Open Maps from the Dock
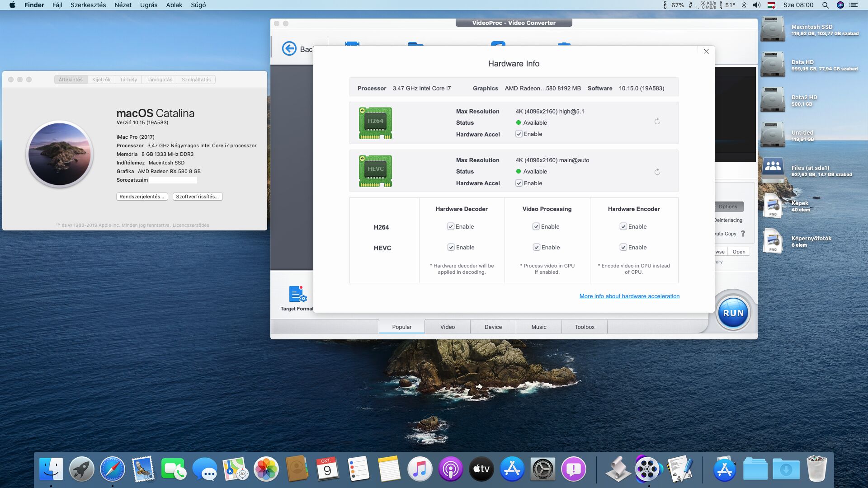The image size is (868, 488). [235, 469]
